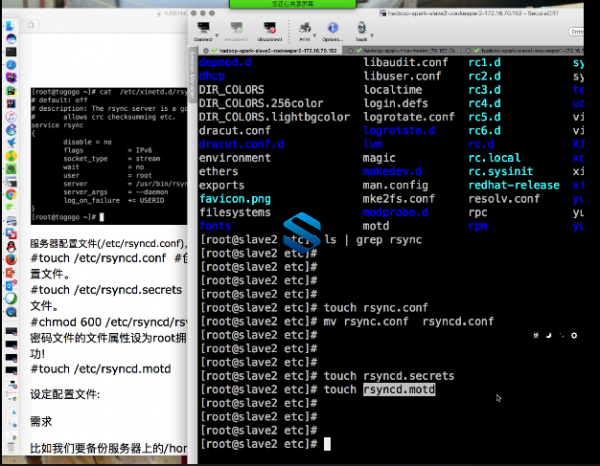The width and height of the screenshot is (600, 466).
Task: Expand the Connect dropdown arrow
Action: click(217, 35)
